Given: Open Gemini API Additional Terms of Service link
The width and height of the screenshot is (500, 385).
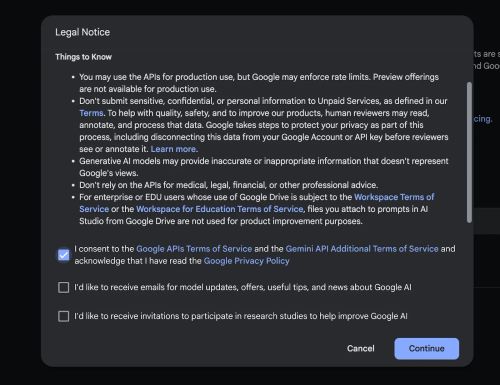Looking at the screenshot, I should 362,249.
